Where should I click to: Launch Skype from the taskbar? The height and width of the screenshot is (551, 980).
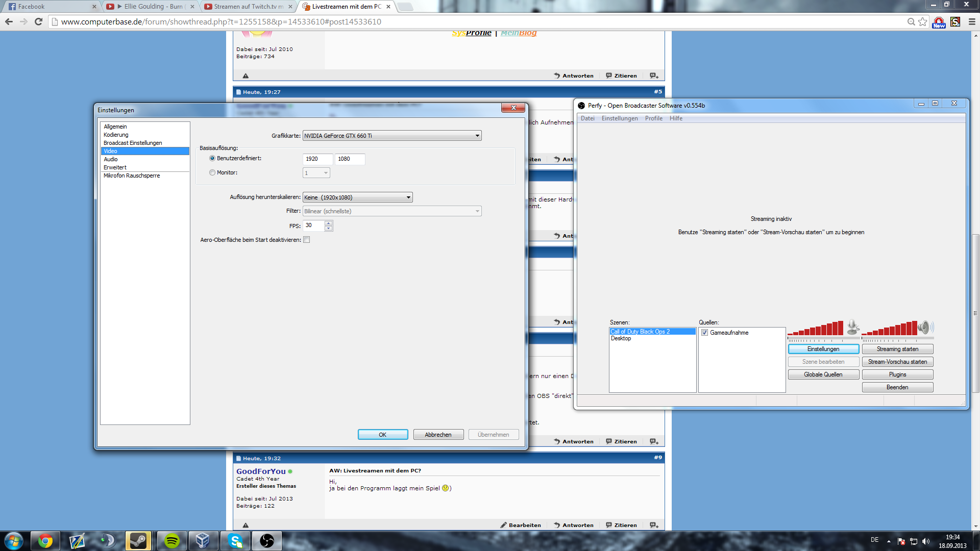pos(235,541)
